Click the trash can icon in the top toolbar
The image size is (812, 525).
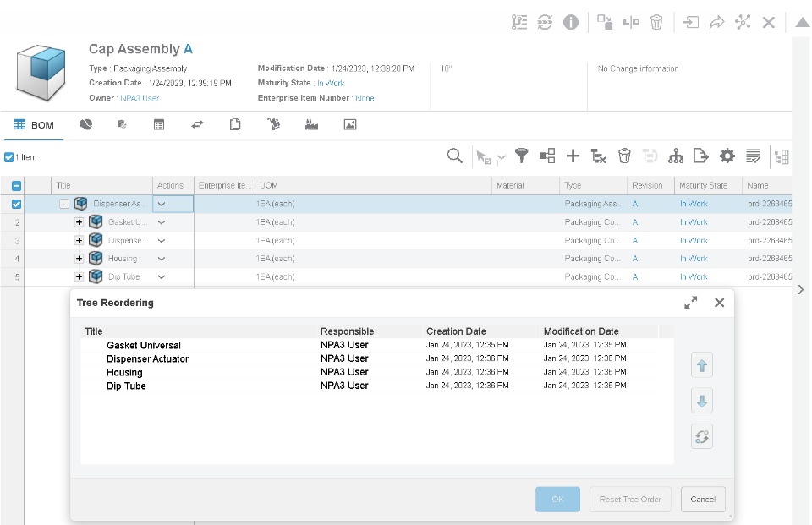pyautogui.click(x=656, y=22)
